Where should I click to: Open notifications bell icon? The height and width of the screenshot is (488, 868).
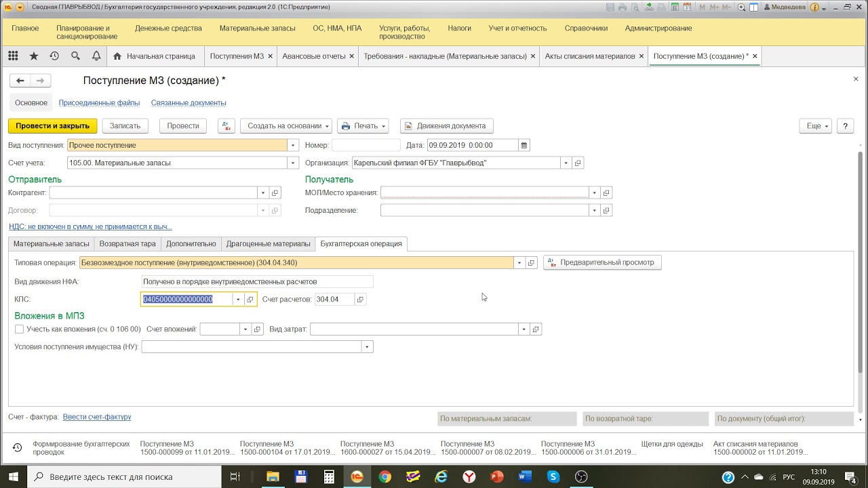pos(96,56)
